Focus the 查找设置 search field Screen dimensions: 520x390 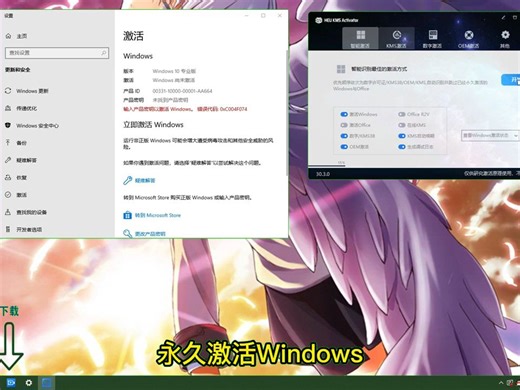click(x=57, y=53)
